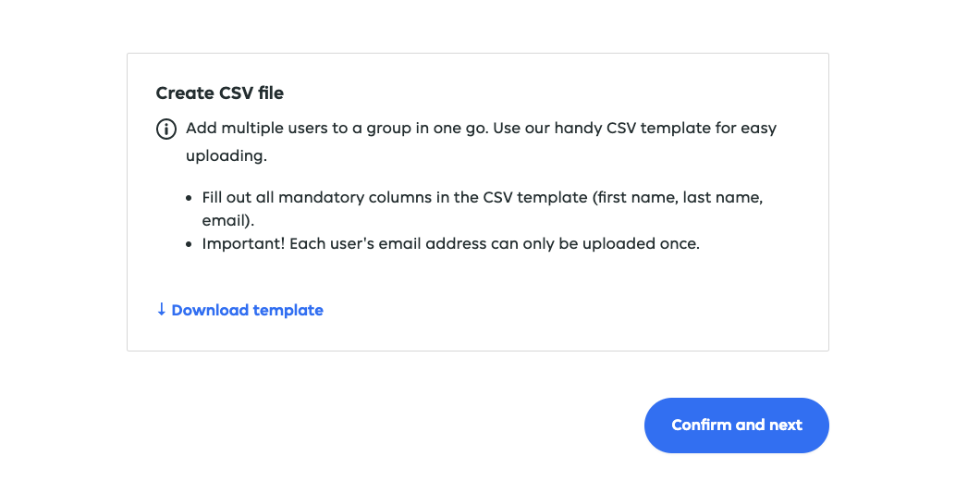Screen dimensions: 980x481
Task: Open the Download template link
Action: click(247, 311)
